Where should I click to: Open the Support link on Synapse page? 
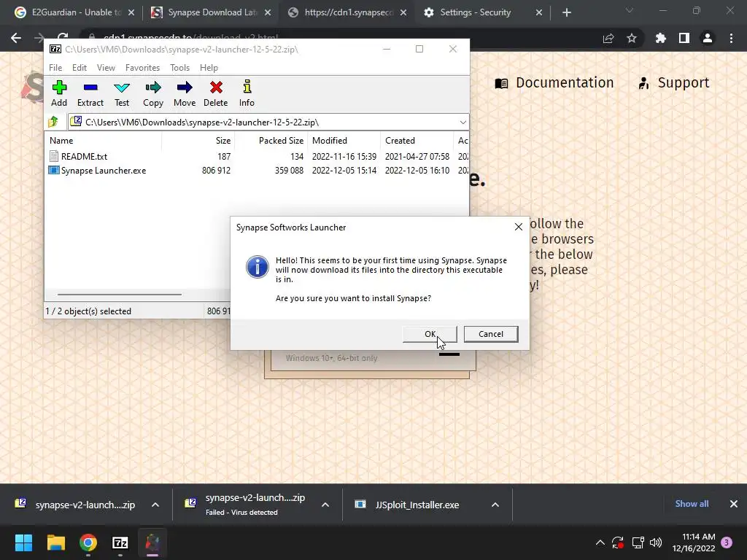pos(673,83)
